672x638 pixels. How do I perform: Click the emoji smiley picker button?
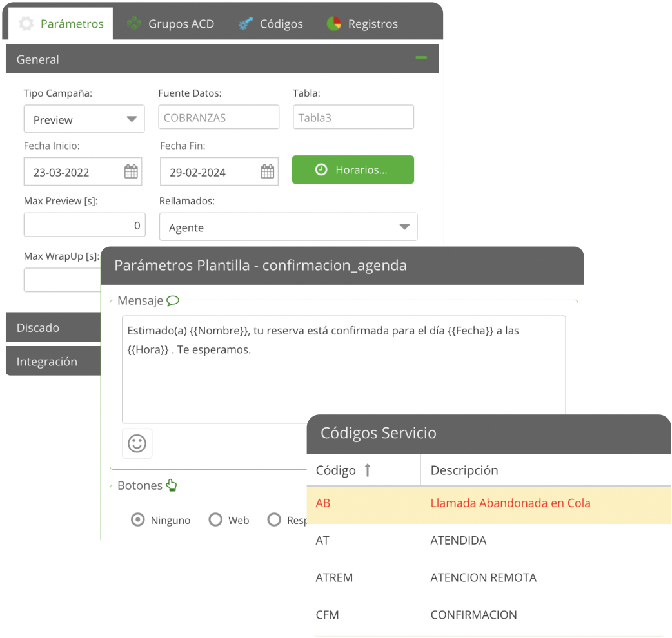[x=137, y=443]
